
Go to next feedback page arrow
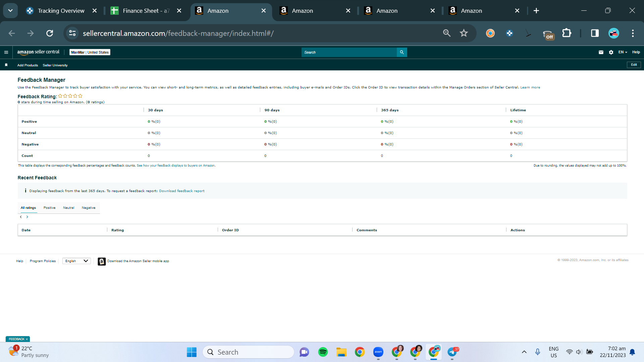(27, 217)
